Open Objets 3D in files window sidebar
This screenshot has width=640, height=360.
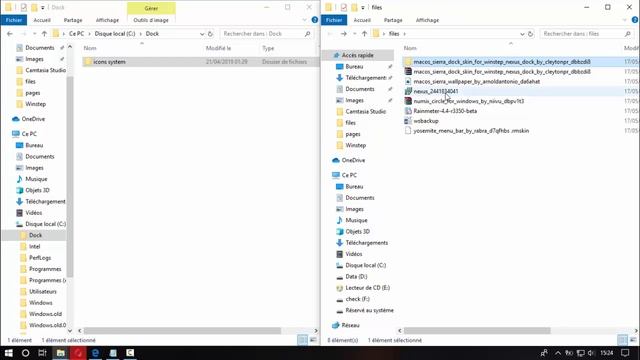point(358,231)
